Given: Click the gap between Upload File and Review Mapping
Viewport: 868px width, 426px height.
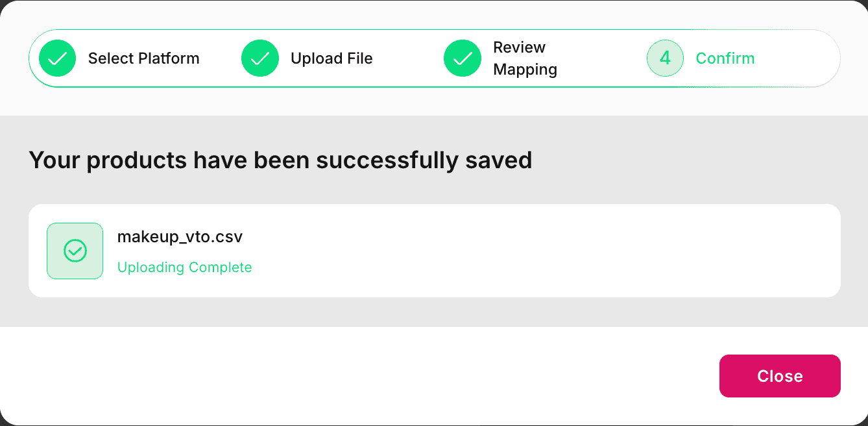Looking at the screenshot, I should (x=409, y=58).
